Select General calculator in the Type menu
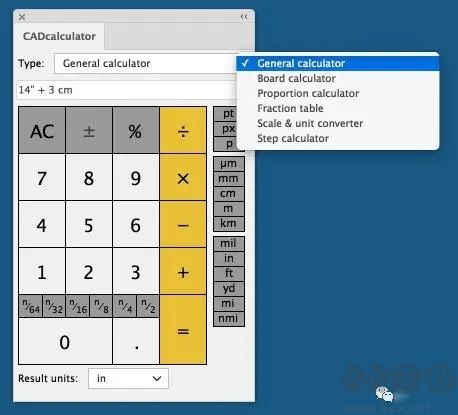The width and height of the screenshot is (458, 415). [338, 63]
